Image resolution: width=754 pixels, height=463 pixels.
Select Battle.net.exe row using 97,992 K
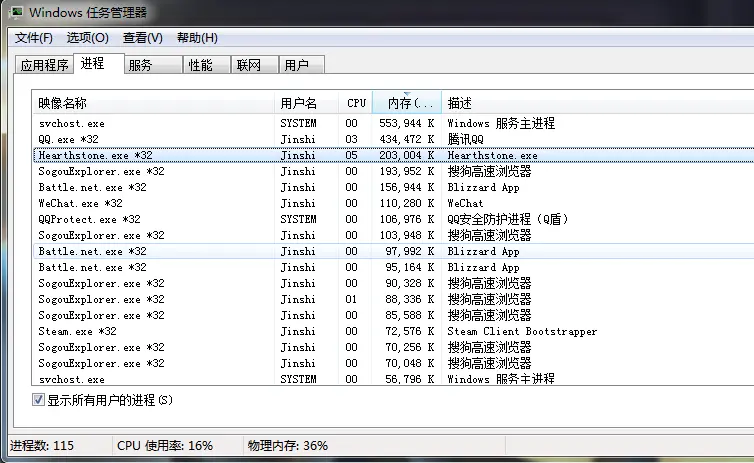[x=393, y=251]
